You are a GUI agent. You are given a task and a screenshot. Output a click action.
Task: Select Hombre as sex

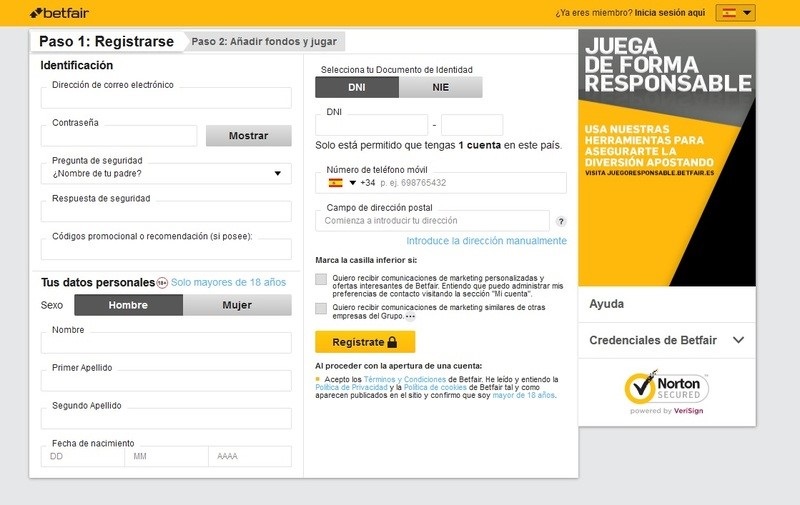tap(129, 305)
